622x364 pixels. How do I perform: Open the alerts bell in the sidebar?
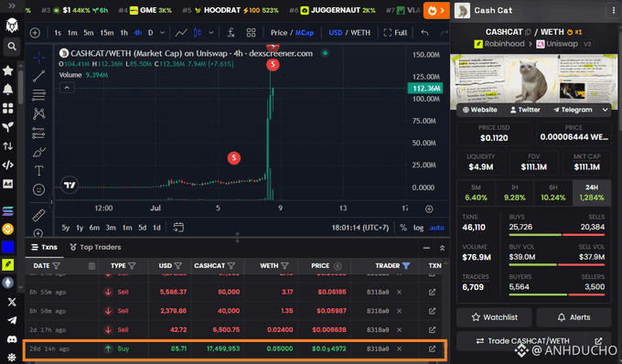(x=8, y=90)
